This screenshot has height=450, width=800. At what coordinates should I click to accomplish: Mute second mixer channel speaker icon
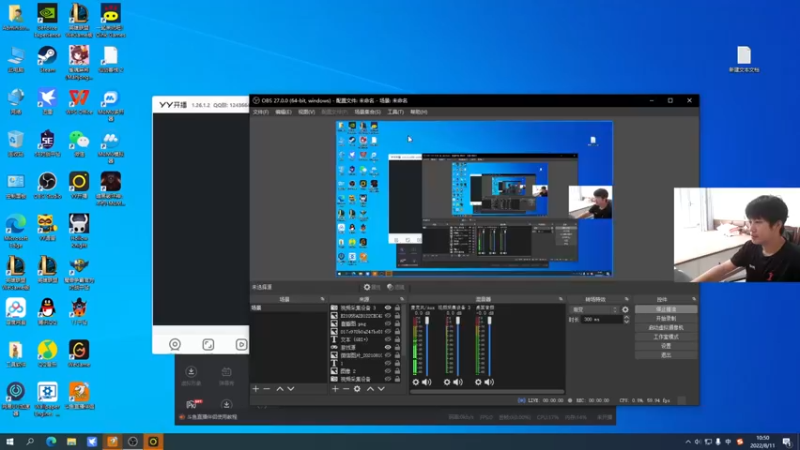coord(458,382)
